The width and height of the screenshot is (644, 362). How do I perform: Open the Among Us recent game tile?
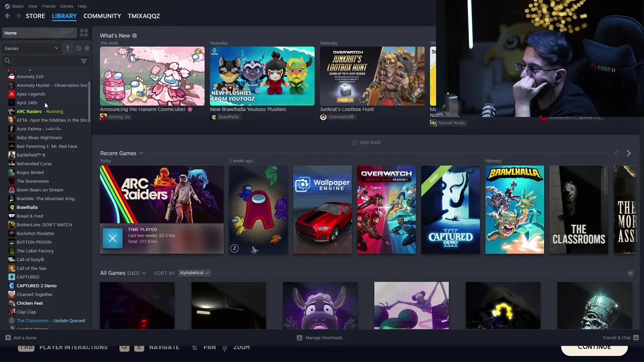259,210
